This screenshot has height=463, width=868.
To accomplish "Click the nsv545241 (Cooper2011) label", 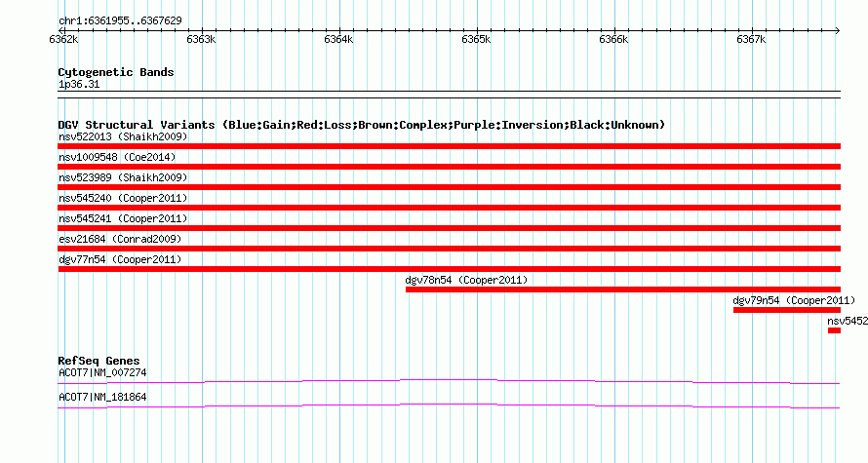I will 123,218.
